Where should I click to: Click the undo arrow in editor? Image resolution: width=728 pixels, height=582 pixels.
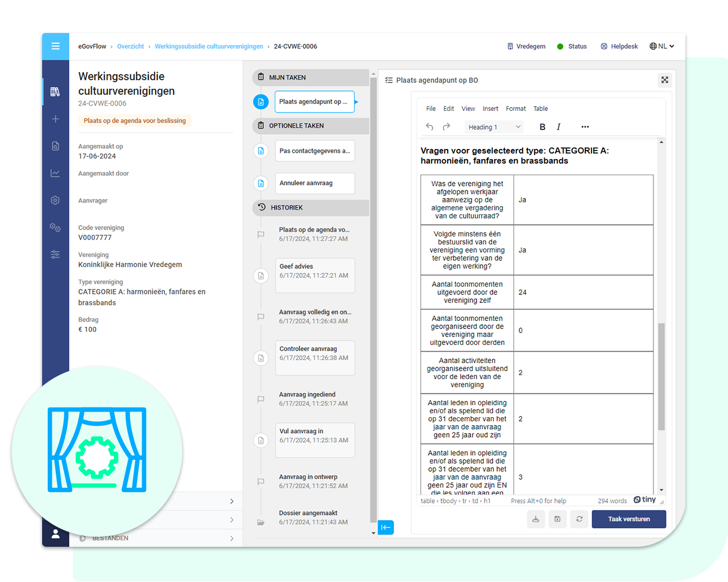coord(429,127)
